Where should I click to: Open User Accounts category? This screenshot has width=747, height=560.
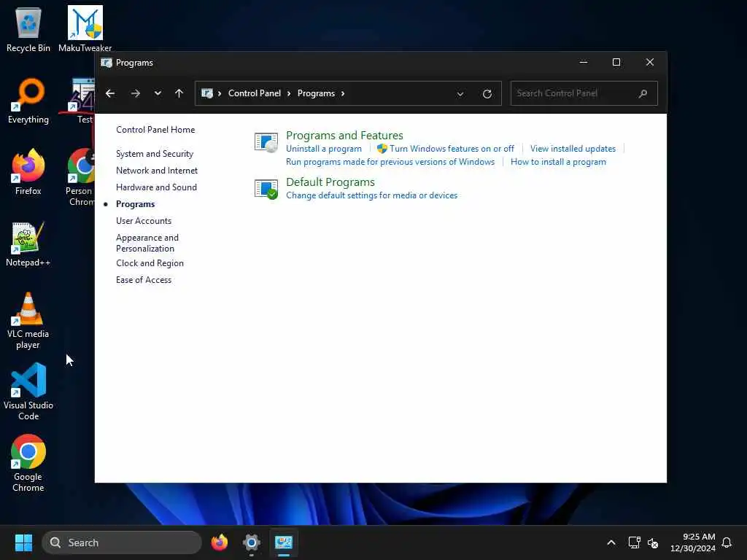(144, 220)
